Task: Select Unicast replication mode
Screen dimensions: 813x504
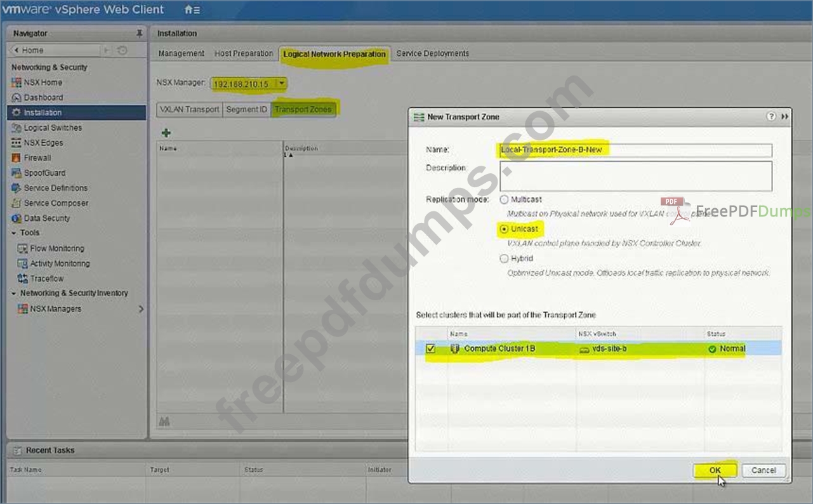Action: pyautogui.click(x=504, y=229)
